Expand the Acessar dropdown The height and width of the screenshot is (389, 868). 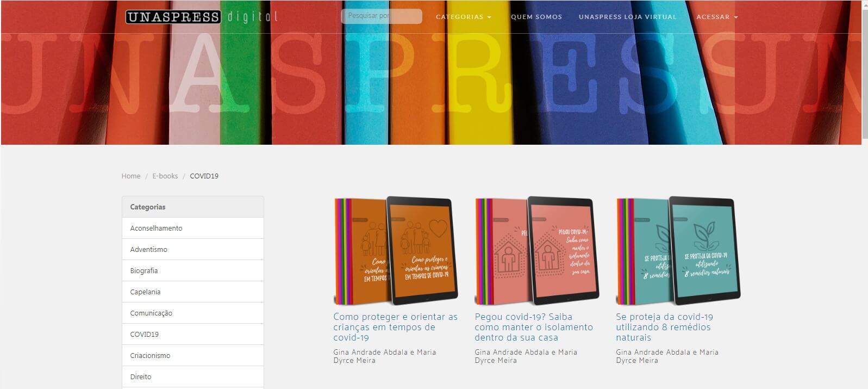717,17
